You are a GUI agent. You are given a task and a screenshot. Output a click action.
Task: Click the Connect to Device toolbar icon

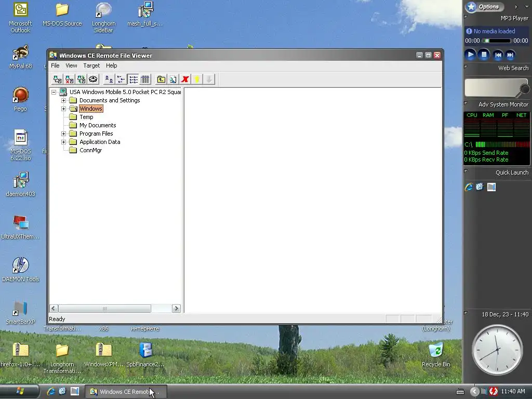pos(57,79)
